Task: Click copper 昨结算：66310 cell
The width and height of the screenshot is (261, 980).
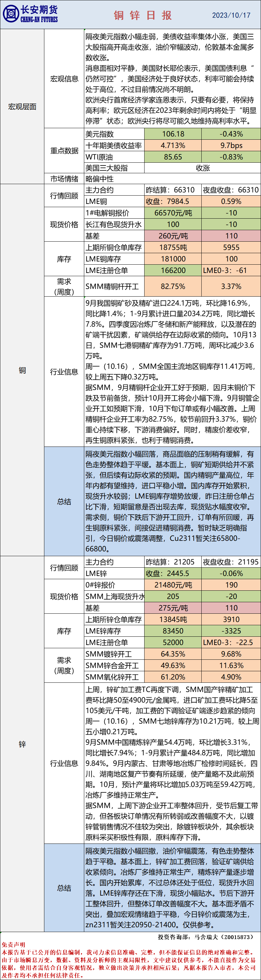Action: [173, 190]
